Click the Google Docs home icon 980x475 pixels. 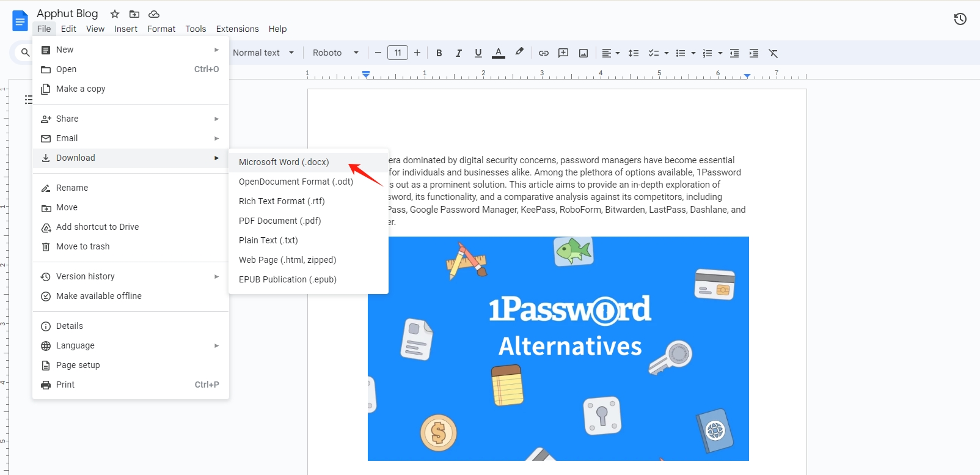pyautogui.click(x=20, y=21)
